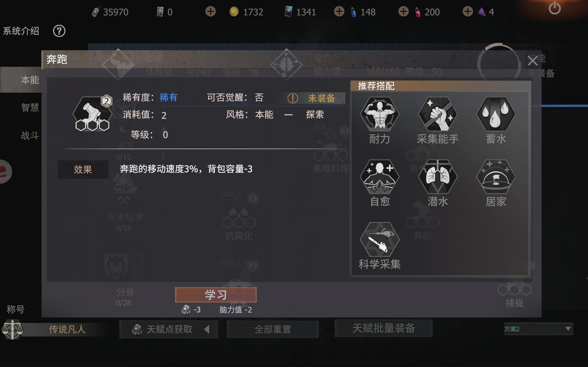Open the 蓄水 water drops talent
This screenshot has height=367, width=588.
[x=496, y=114]
